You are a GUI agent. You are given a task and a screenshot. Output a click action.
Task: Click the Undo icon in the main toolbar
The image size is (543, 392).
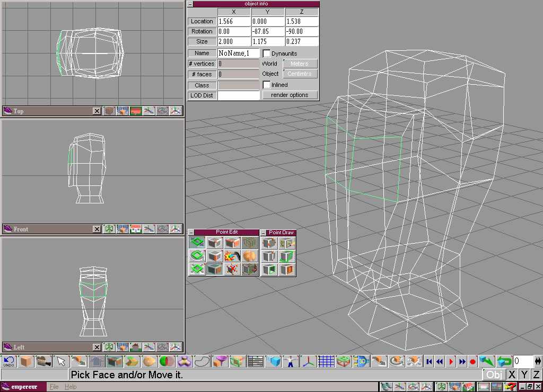pyautogui.click(x=8, y=362)
